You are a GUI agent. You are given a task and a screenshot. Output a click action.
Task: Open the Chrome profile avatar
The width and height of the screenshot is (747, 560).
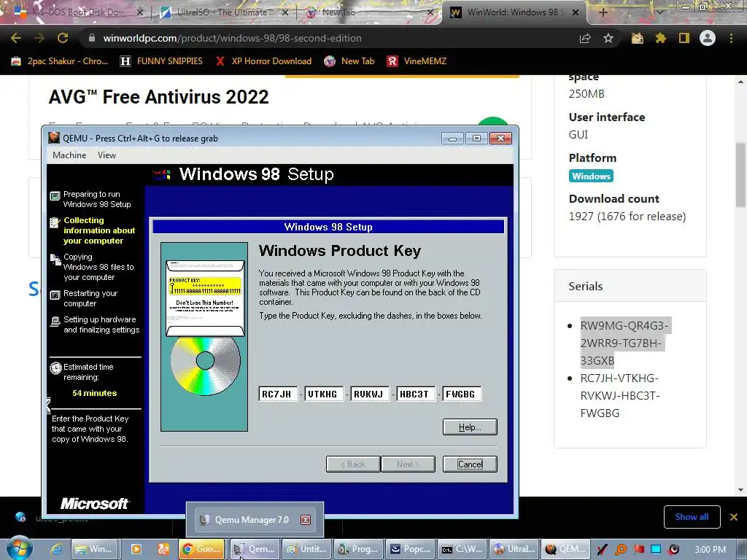pyautogui.click(x=708, y=38)
